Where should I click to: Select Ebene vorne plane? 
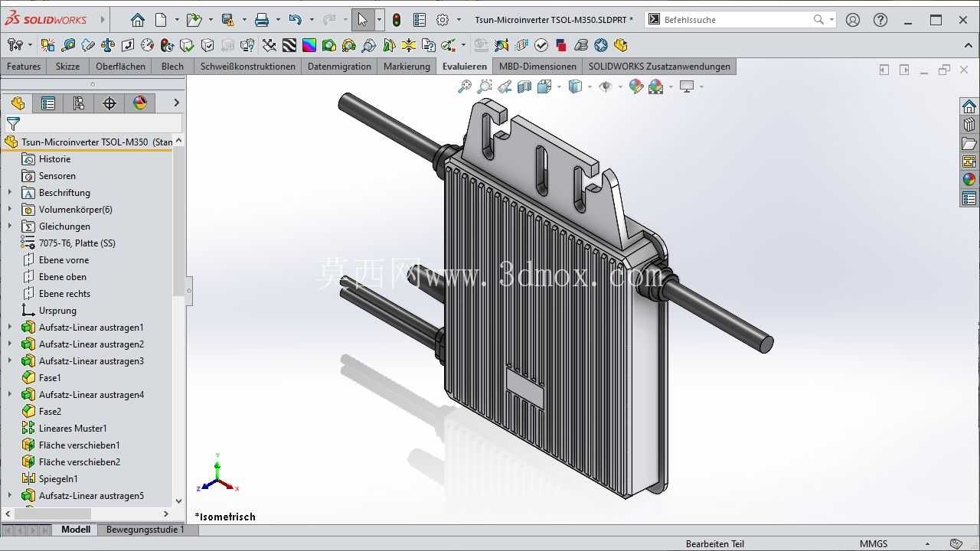coord(64,260)
